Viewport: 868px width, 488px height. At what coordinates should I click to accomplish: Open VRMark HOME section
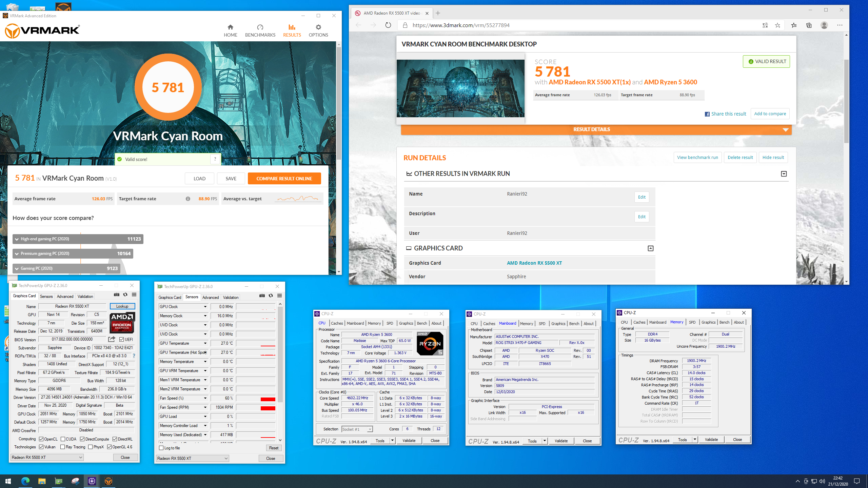point(230,30)
